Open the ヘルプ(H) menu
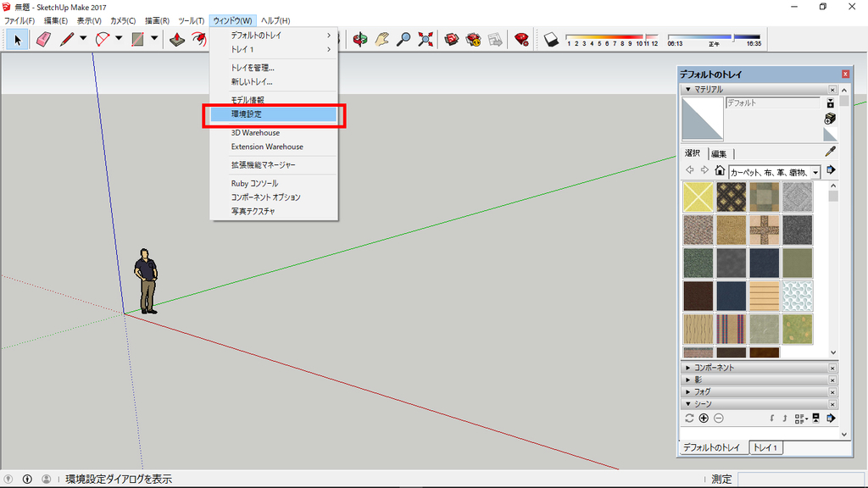 click(275, 20)
